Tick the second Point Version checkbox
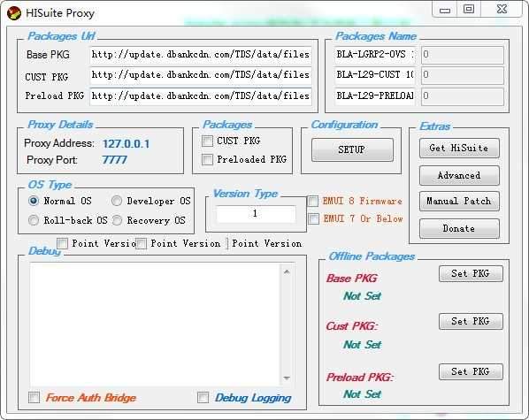529x420 pixels. pos(141,243)
